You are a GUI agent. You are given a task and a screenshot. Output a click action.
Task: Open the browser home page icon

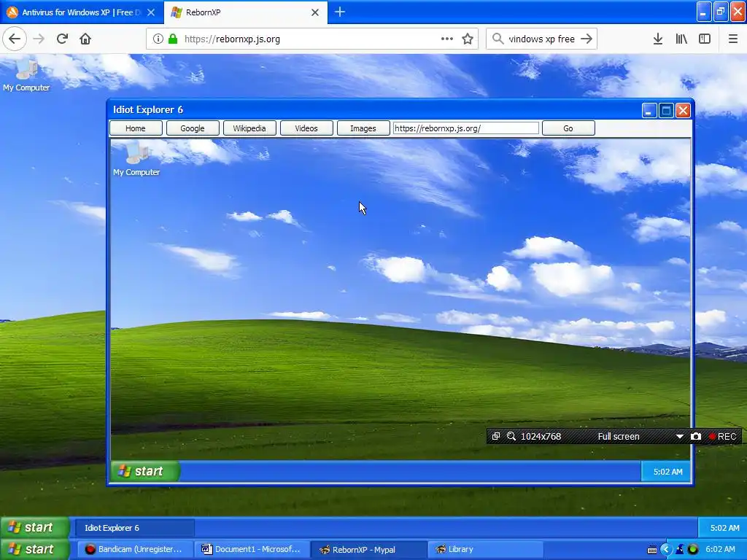point(85,39)
